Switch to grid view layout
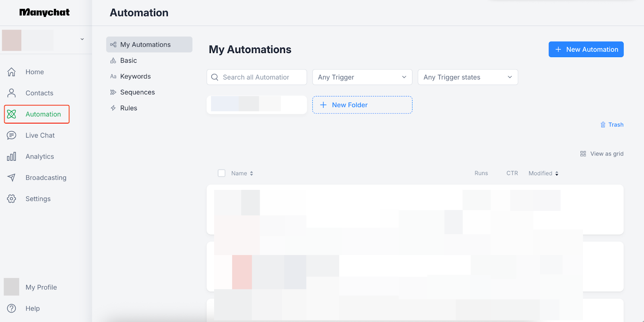This screenshot has width=644, height=322. pyautogui.click(x=602, y=154)
